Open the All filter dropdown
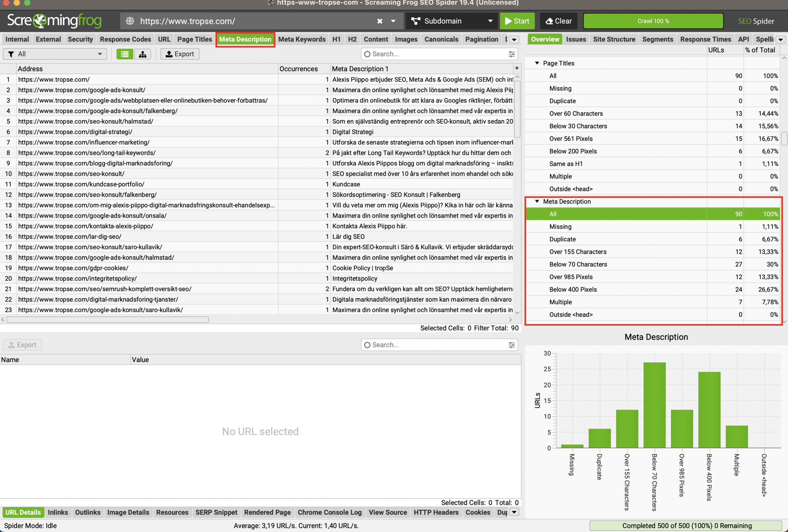Image resolution: width=788 pixels, height=532 pixels. coord(55,54)
